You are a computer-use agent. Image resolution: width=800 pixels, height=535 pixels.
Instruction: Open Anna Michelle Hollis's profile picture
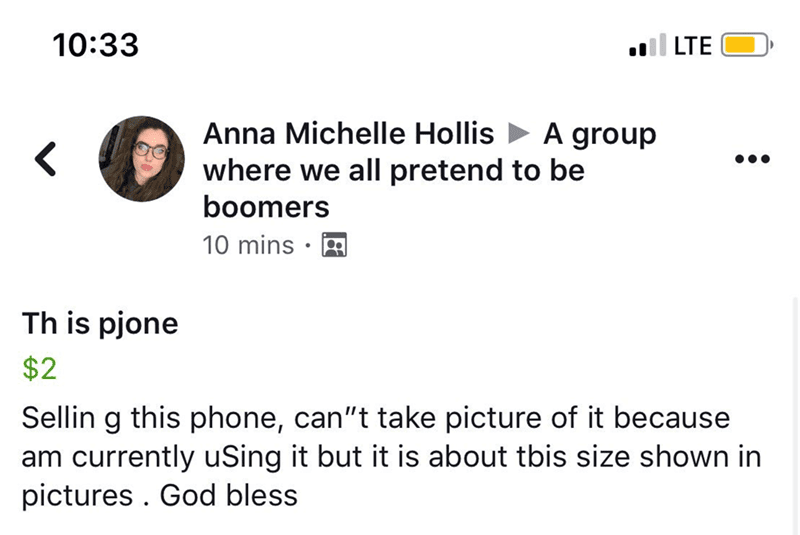[141, 157]
